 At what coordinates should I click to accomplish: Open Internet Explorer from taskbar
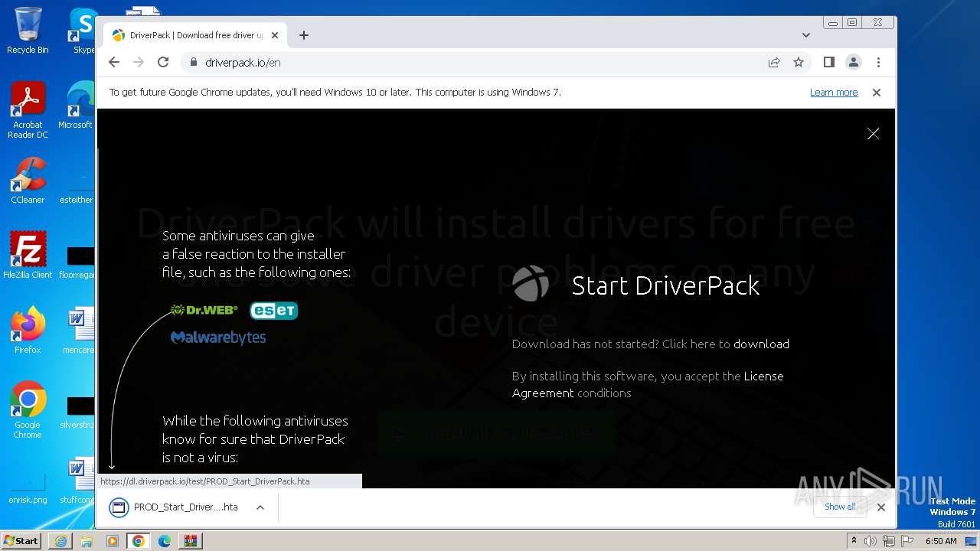click(60, 541)
